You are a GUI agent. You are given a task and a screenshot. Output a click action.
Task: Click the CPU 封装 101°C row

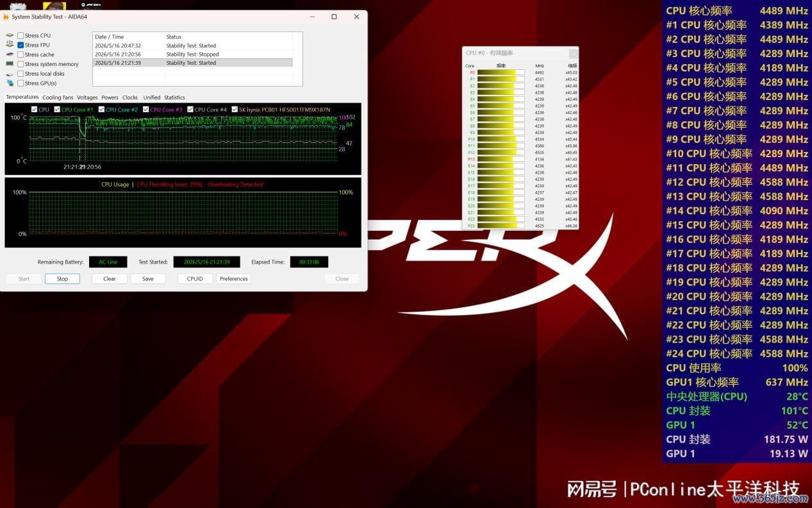point(737,411)
